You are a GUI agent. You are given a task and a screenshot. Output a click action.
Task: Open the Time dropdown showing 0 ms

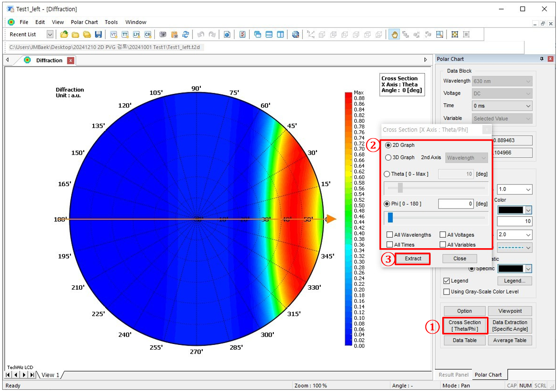(502, 106)
